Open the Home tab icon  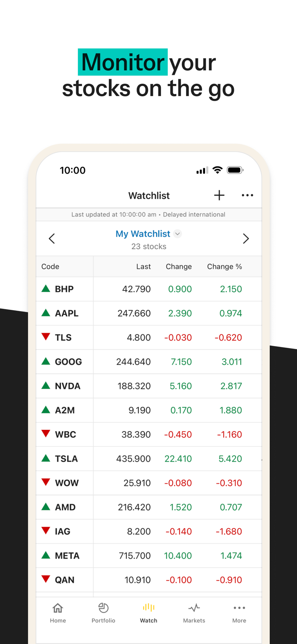[x=58, y=613]
